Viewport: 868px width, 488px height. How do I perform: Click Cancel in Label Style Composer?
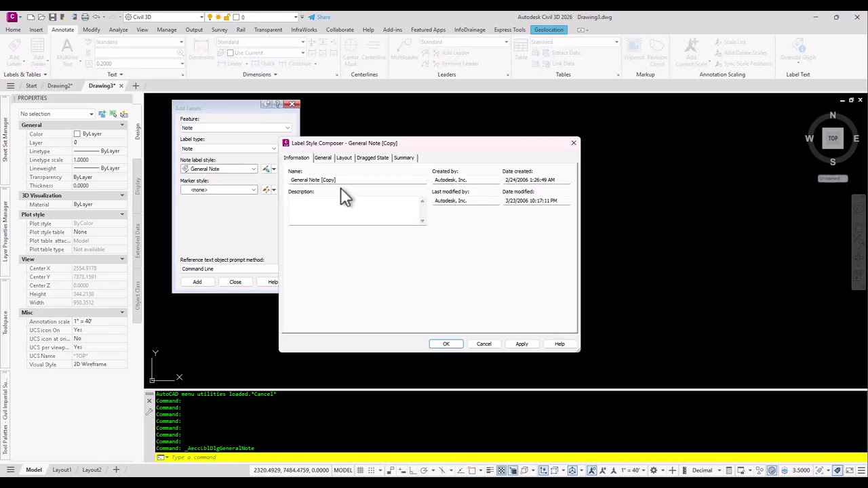click(x=484, y=344)
